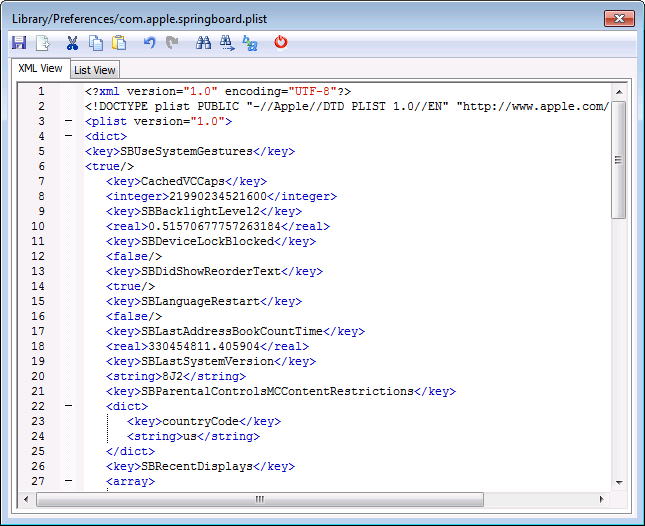Collapse the array node on line 27
Image resolution: width=645 pixels, height=526 pixels.
click(x=68, y=481)
